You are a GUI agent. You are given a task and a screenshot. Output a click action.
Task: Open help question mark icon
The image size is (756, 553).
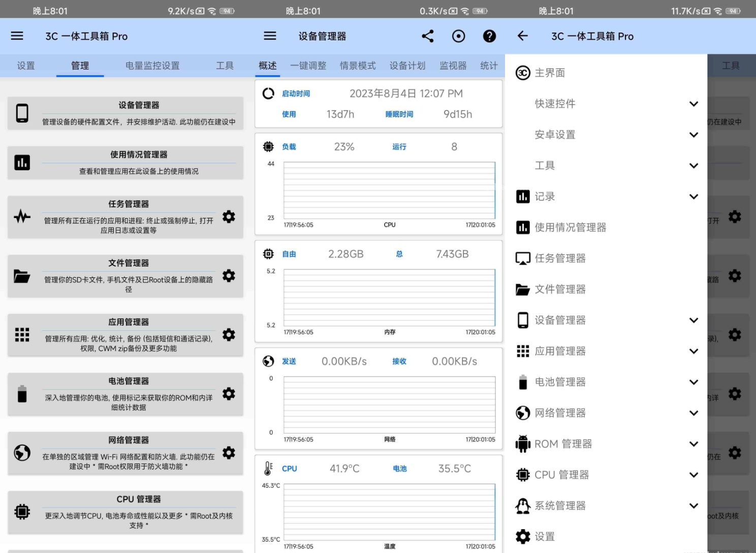489,36
